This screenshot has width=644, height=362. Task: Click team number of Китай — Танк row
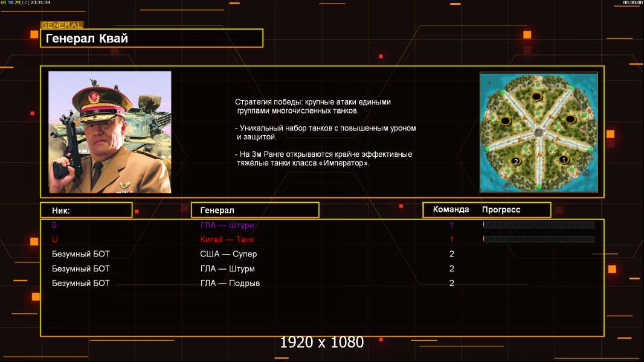[x=451, y=240]
